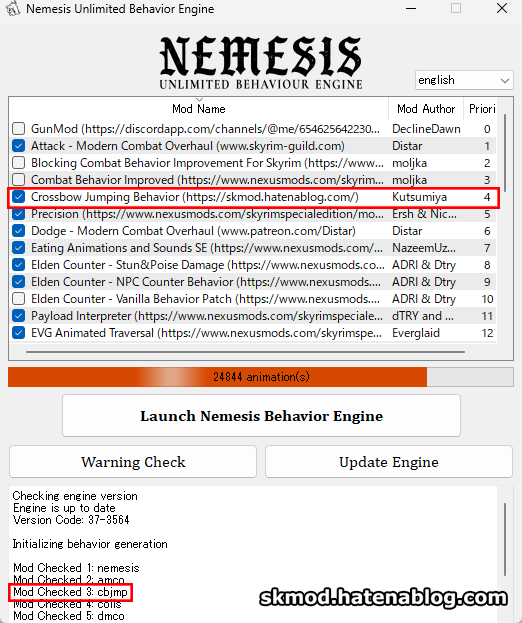Click Launch Nemesis Behavior Engine button
Image resolution: width=522 pixels, height=623 pixels.
(261, 416)
